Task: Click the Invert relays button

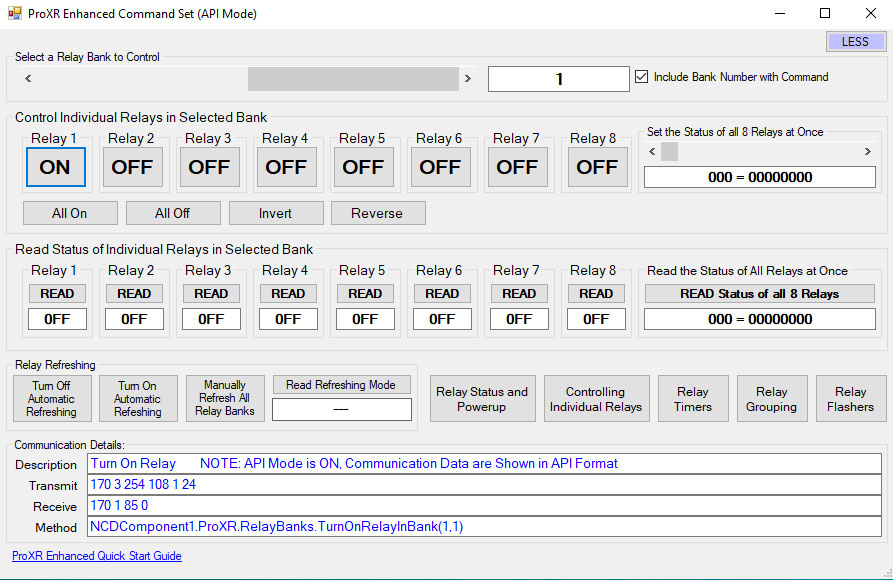Action: tap(276, 213)
